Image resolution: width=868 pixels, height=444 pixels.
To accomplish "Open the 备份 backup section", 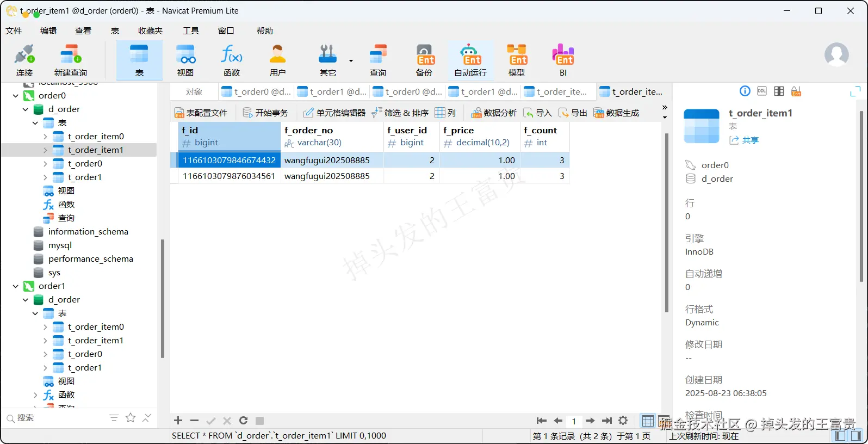I will click(x=424, y=60).
